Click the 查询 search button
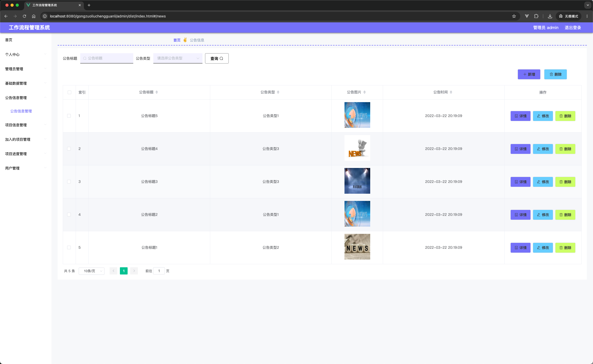 217,58
